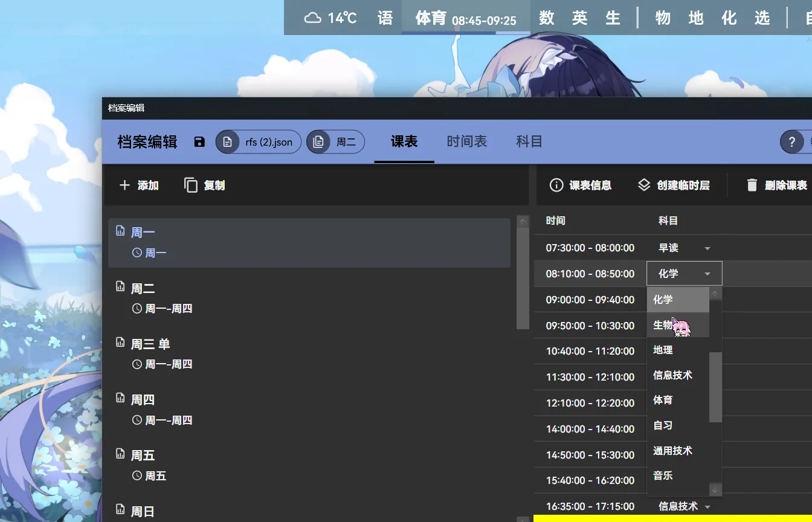Image resolution: width=812 pixels, height=522 pixels.
Task: Click the info icon next to 课表信息
Action: [x=556, y=185]
